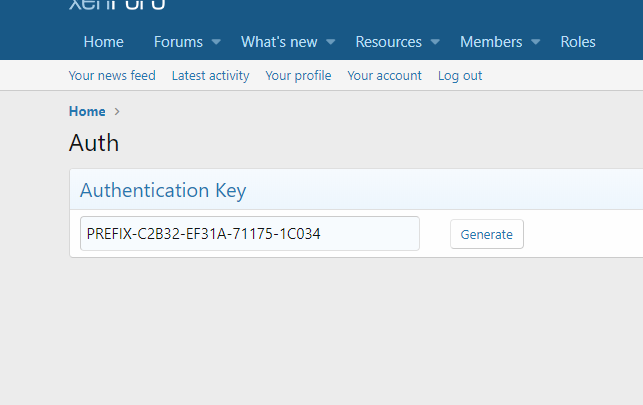Open the Your account link

(x=384, y=76)
